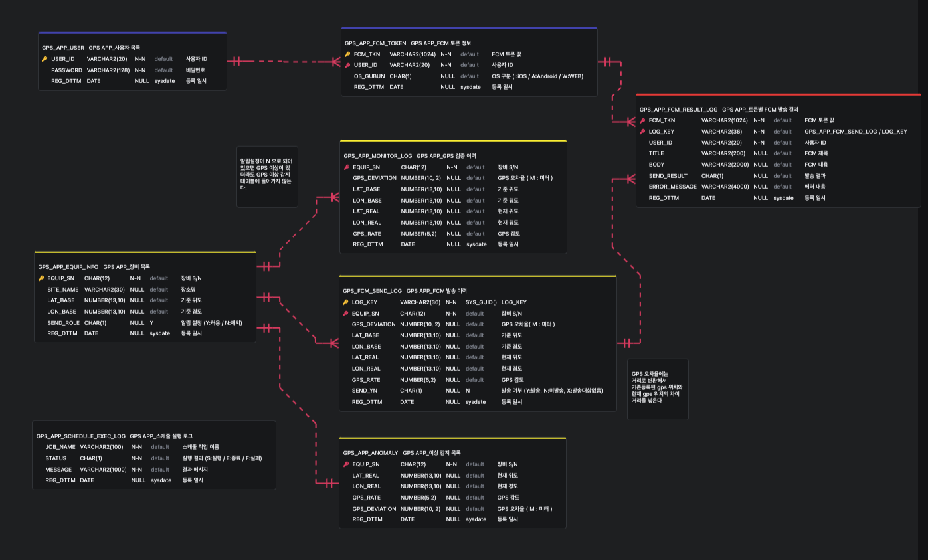Select the GPS_APP_FCM_TOKEN table title
Image resolution: width=928 pixels, height=560 pixels.
(375, 43)
